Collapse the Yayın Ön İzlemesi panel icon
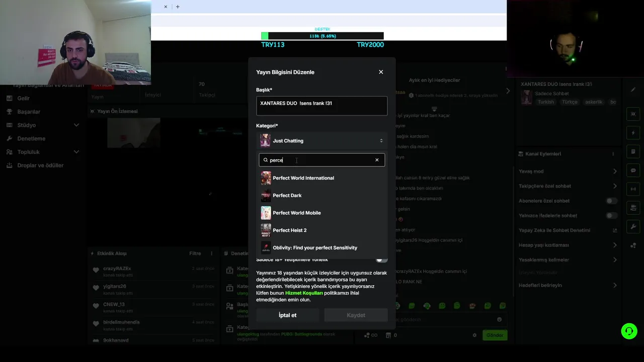Viewport: 644px width, 362px height. 92,111
